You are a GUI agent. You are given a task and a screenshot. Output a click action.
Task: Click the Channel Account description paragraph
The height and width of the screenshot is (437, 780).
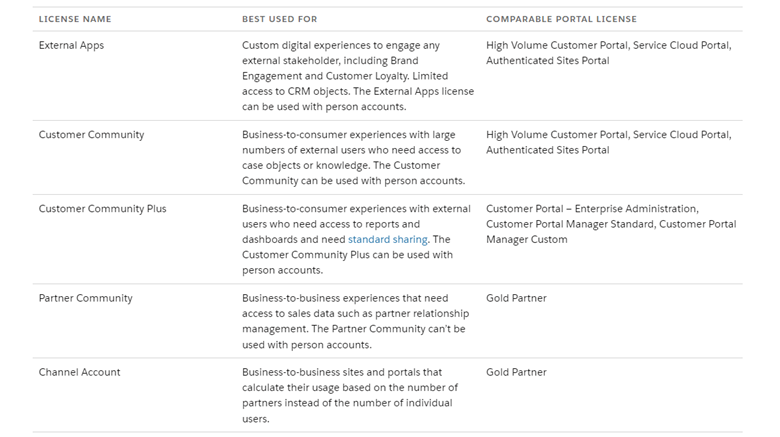pos(350,395)
